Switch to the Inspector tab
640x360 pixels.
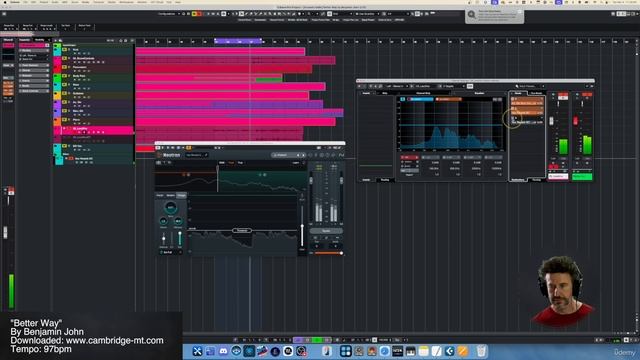[24, 40]
